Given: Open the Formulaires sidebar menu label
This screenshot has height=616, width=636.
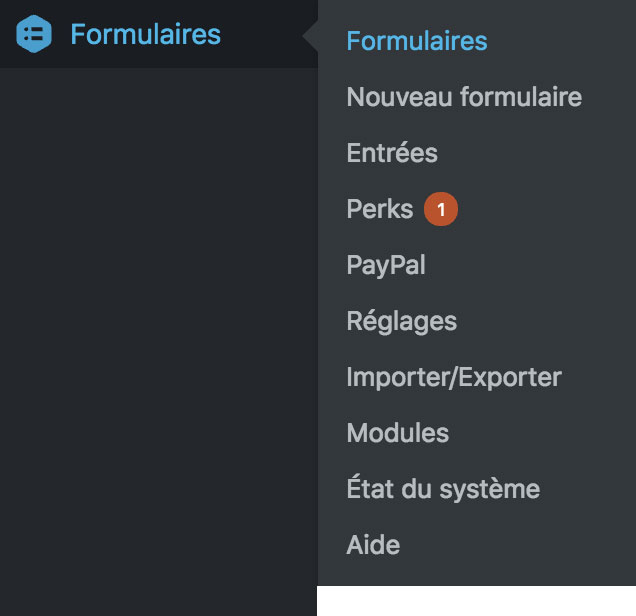Looking at the screenshot, I should point(145,34).
